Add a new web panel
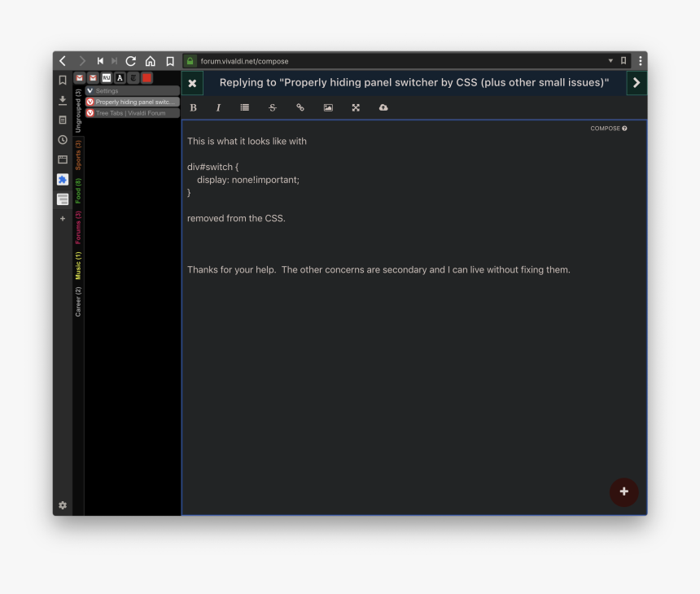Viewport: 700px width, 594px height. (63, 219)
